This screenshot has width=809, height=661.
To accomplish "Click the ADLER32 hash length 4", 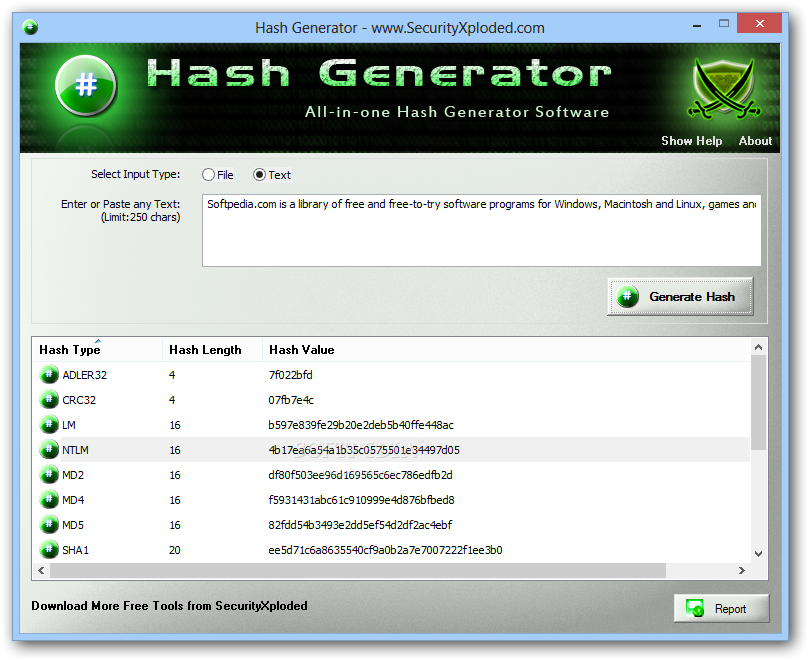I will tap(172, 375).
